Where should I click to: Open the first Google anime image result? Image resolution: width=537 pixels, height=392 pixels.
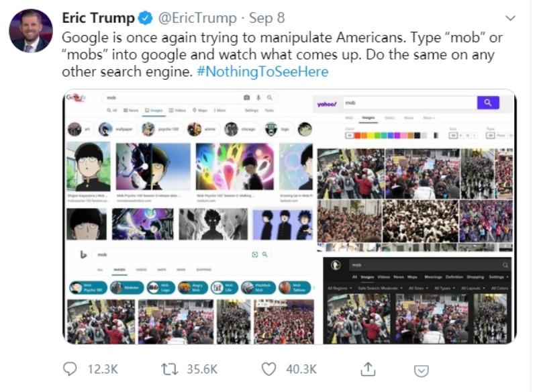(x=89, y=166)
